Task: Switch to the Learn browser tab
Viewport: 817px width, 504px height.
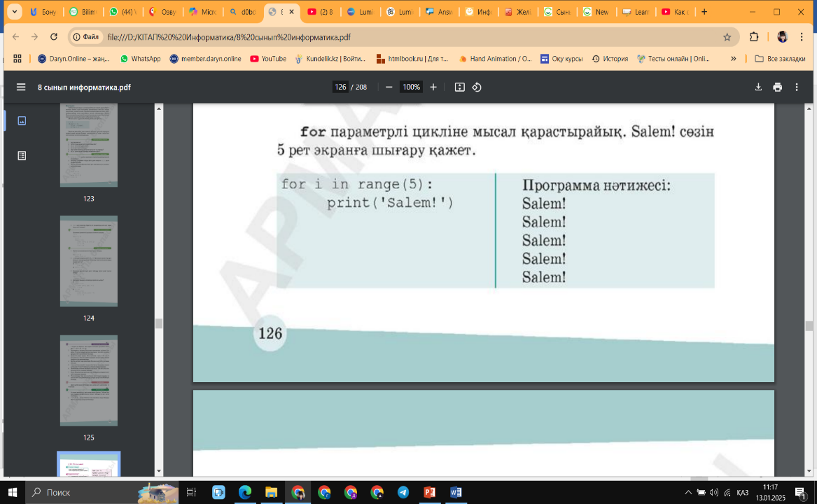Action: click(x=636, y=11)
